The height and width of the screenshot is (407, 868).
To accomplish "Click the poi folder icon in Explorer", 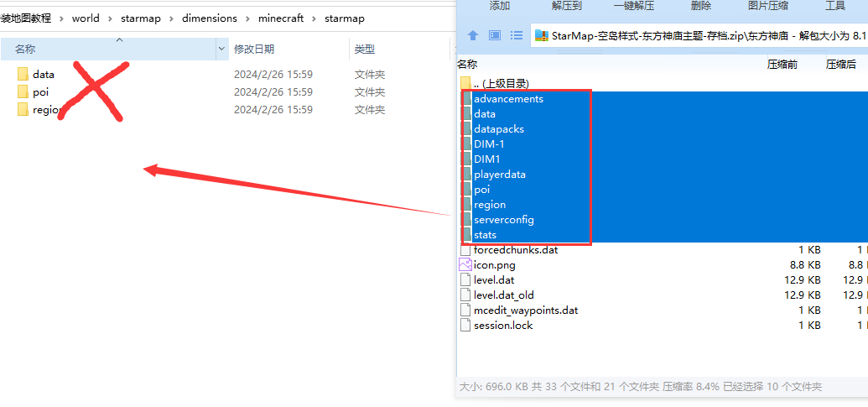I will tap(23, 91).
